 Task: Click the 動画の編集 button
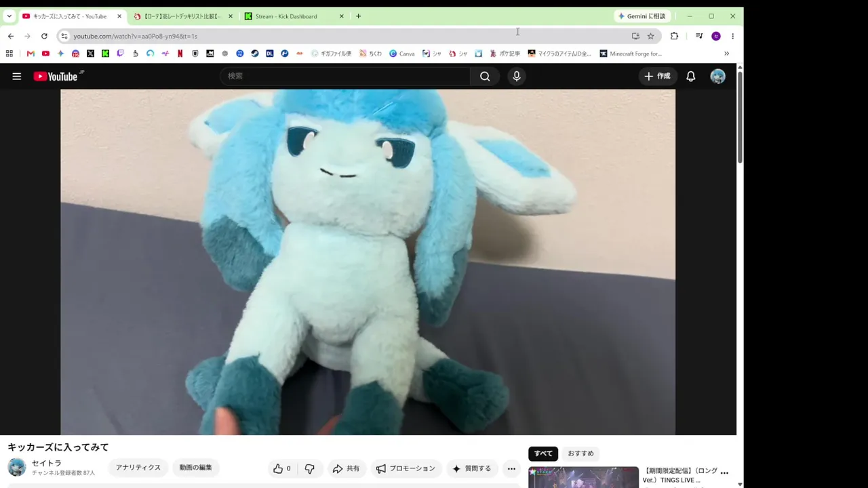pos(196,468)
